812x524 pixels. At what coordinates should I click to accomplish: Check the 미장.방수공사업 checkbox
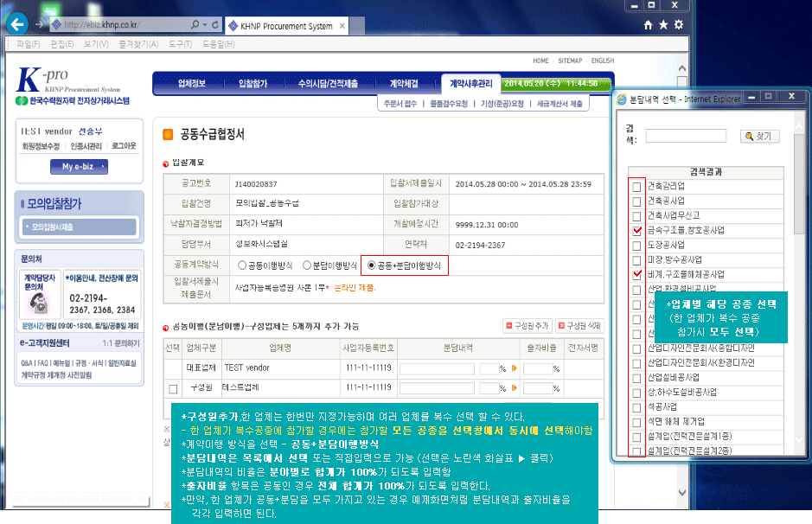(637, 260)
